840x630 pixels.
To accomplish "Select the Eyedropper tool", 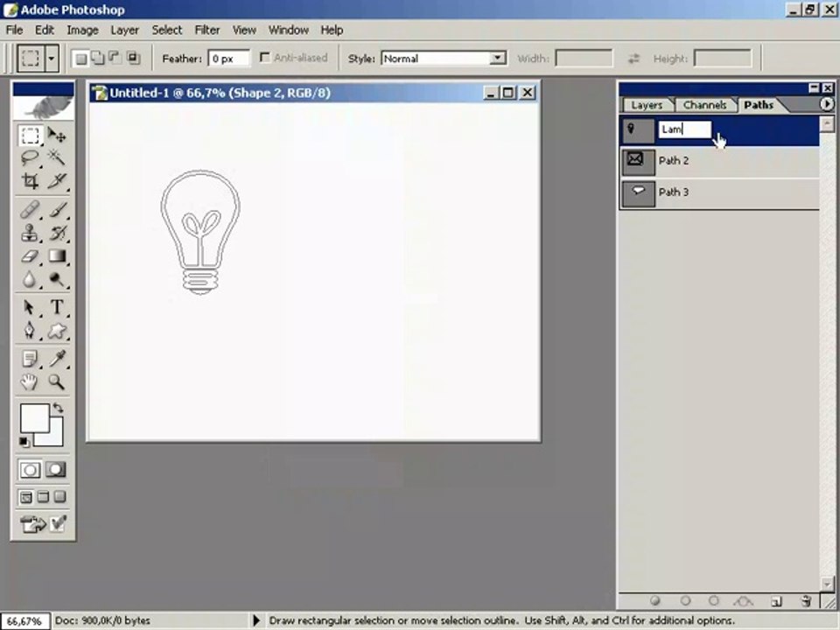I will [57, 359].
